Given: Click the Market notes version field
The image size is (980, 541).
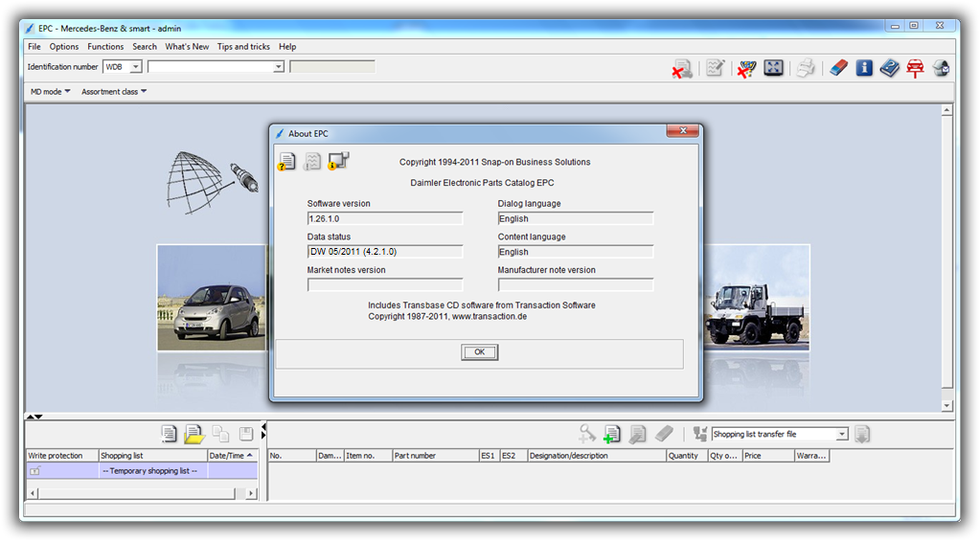Looking at the screenshot, I should (x=385, y=285).
